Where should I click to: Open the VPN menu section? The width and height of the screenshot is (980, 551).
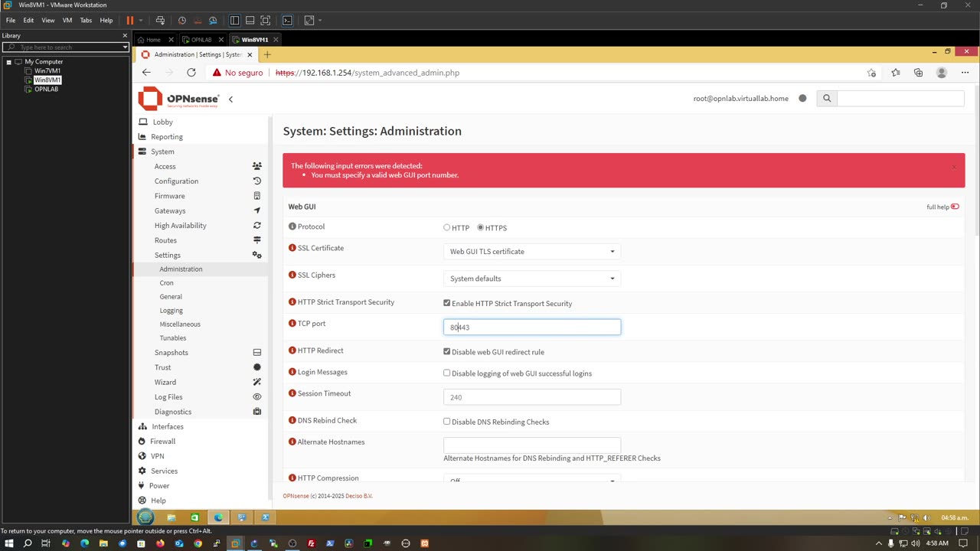click(157, 456)
